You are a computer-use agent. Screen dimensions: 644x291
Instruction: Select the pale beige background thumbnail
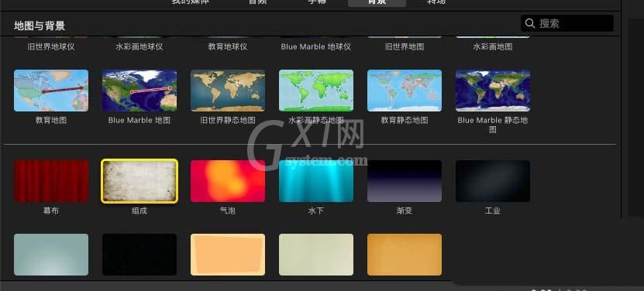coord(316,255)
